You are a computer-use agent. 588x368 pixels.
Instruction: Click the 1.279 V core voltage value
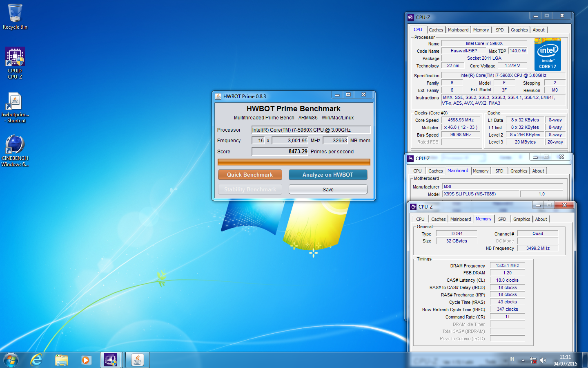[512, 65]
